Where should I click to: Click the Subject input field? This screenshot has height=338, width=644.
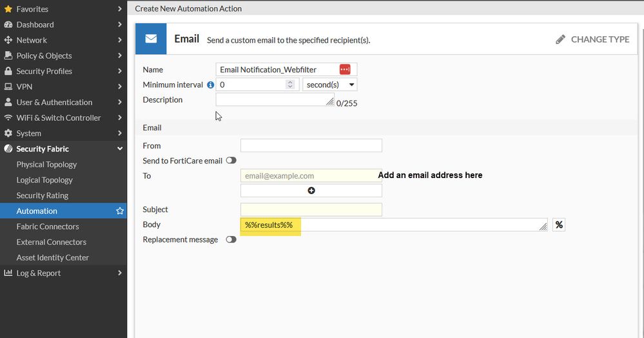click(x=311, y=210)
